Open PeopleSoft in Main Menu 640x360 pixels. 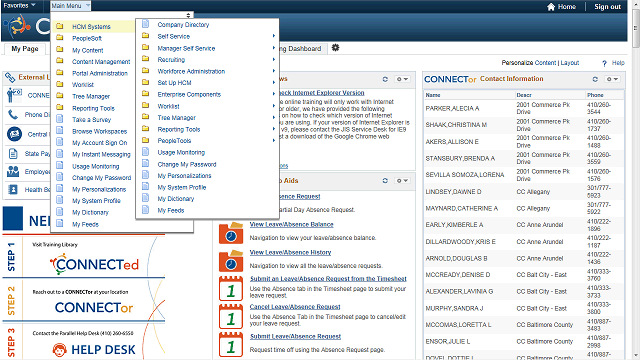click(87, 38)
